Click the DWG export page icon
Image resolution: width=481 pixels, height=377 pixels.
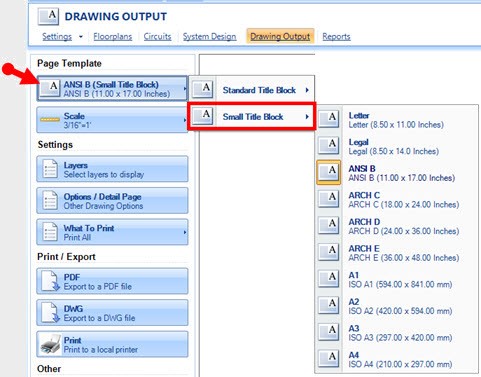tap(50, 313)
